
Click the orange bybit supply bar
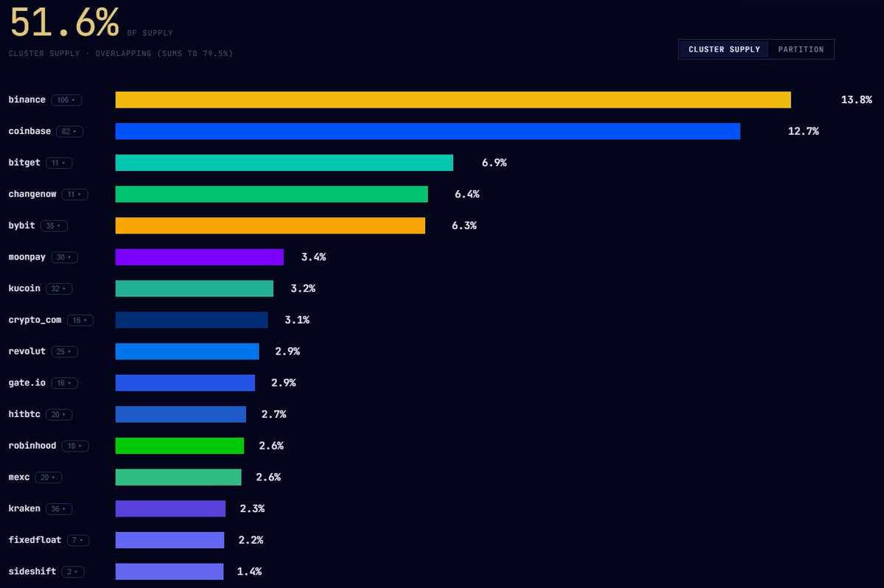(x=270, y=225)
